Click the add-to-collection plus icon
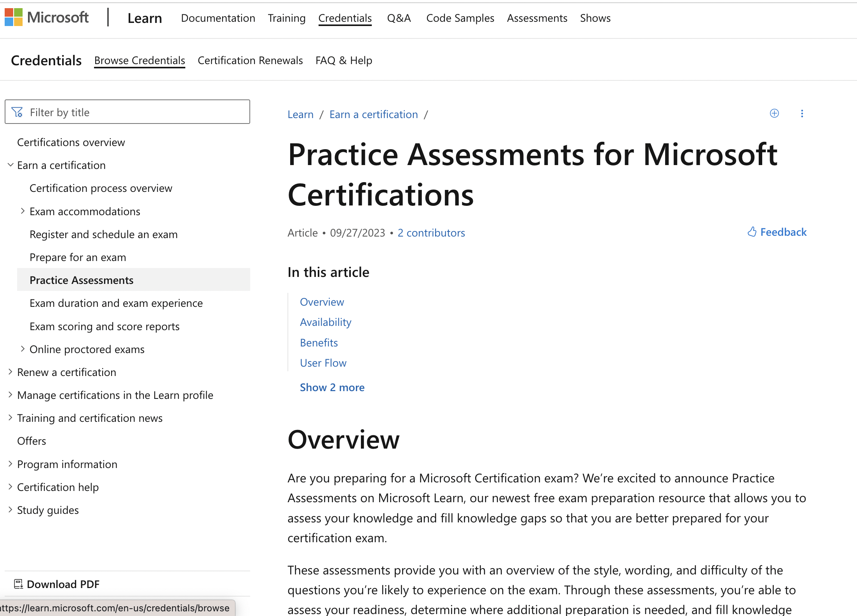857x616 pixels. tap(774, 113)
